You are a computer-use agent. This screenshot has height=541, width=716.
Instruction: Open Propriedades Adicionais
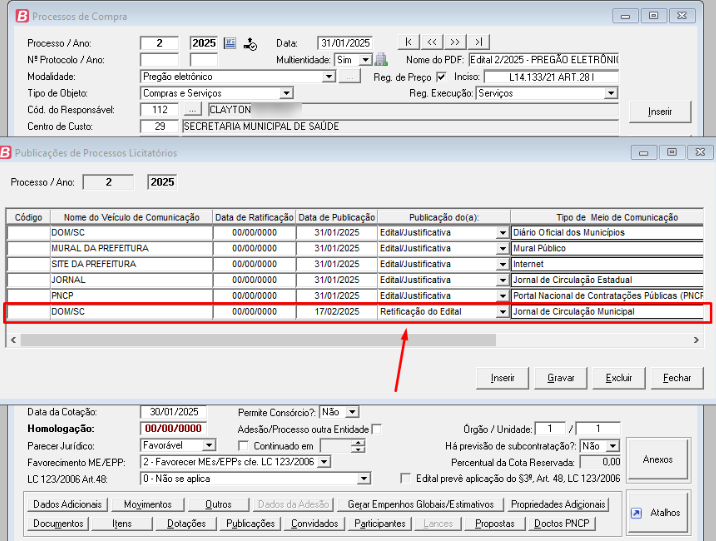[558, 504]
